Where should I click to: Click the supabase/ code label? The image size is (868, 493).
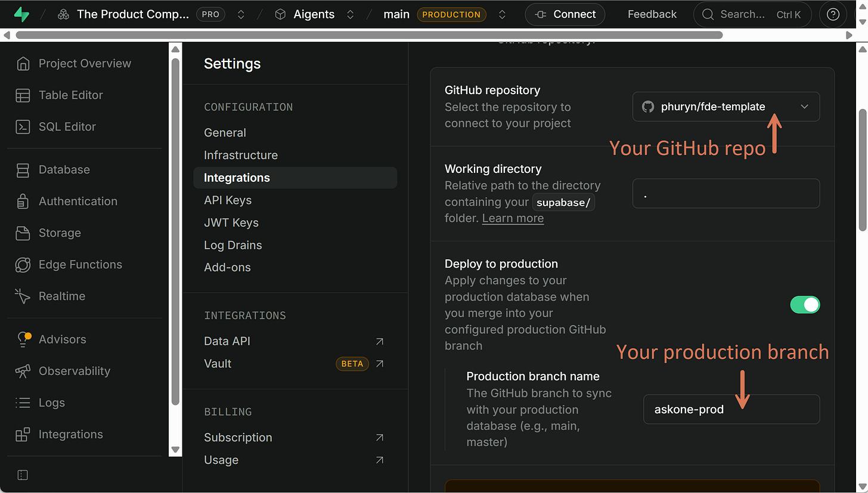[563, 202]
